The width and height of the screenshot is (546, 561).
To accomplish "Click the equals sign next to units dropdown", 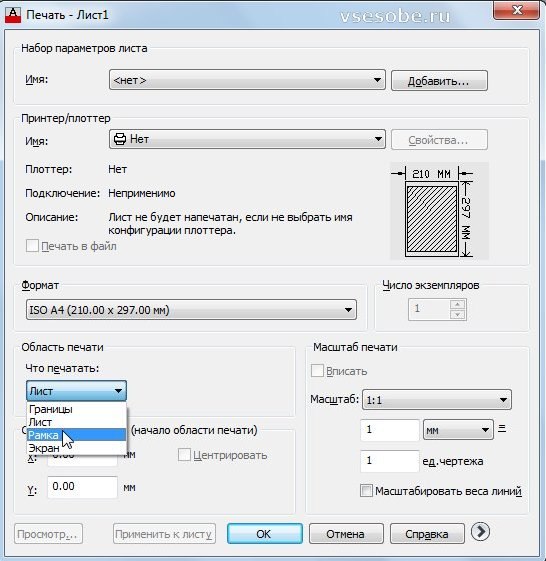I will tap(502, 428).
